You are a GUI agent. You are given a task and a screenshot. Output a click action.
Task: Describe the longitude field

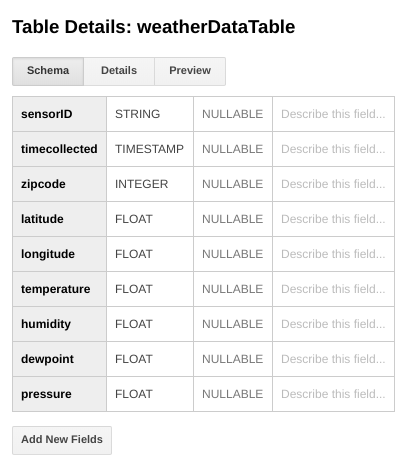point(333,254)
